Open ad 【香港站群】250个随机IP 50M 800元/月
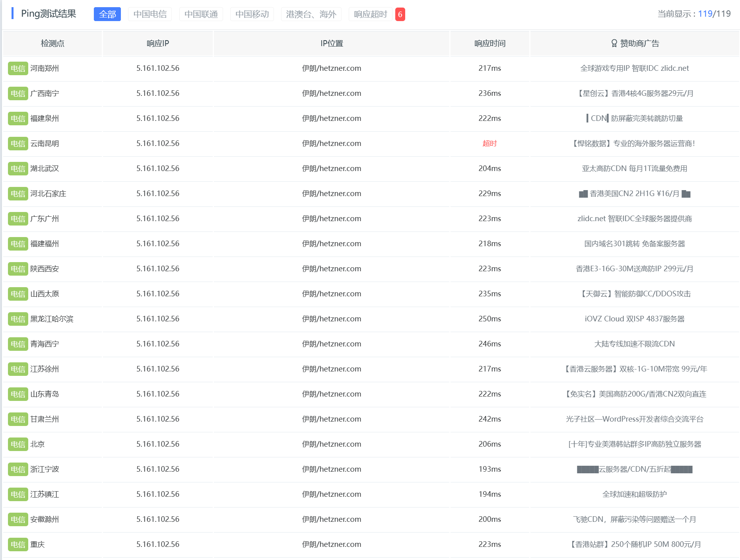This screenshot has width=740, height=560. [635, 544]
